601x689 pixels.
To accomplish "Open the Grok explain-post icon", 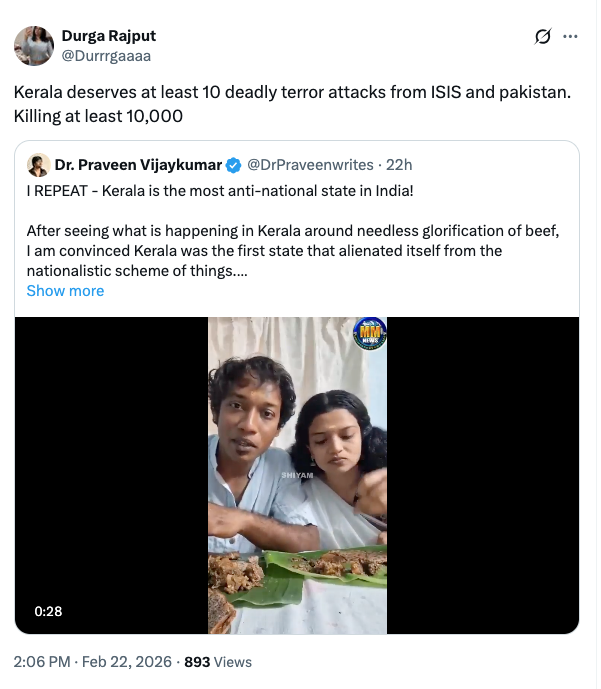I will [x=542, y=37].
